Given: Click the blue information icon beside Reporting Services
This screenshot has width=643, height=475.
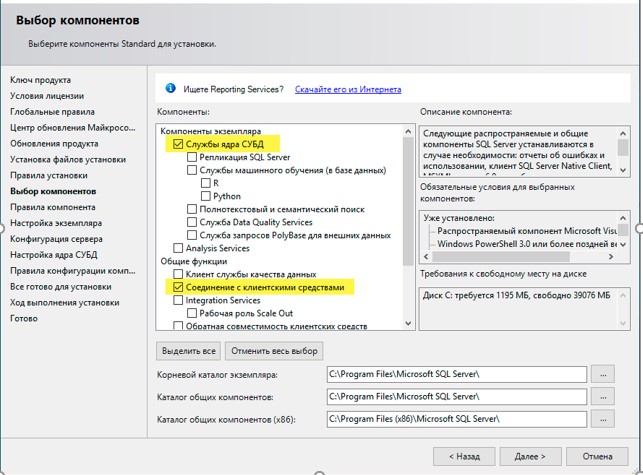Looking at the screenshot, I should coord(171,88).
